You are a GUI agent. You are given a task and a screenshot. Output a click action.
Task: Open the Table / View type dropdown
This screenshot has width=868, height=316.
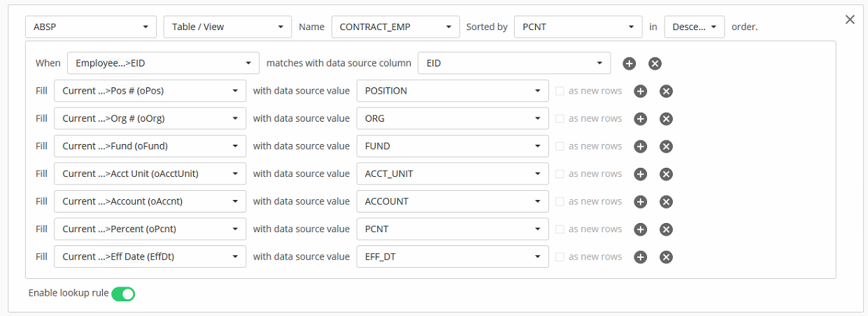[x=227, y=27]
